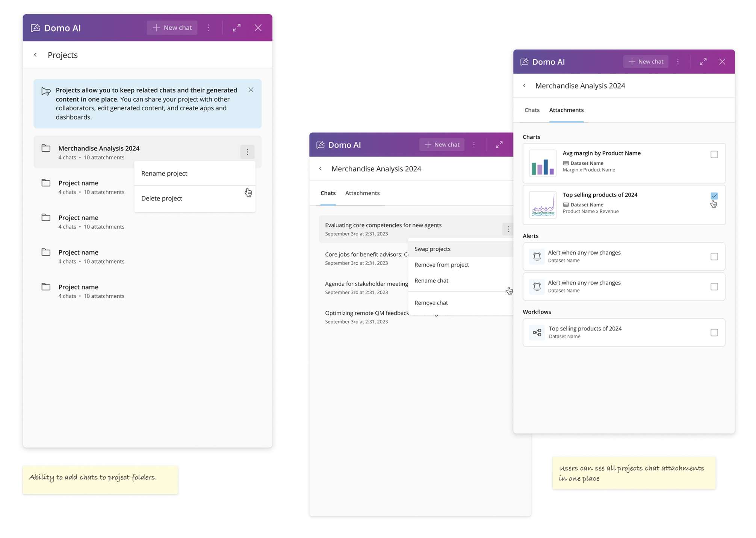Check the Top selling products workflow checkbox
The width and height of the screenshot is (756, 538).
714,333
